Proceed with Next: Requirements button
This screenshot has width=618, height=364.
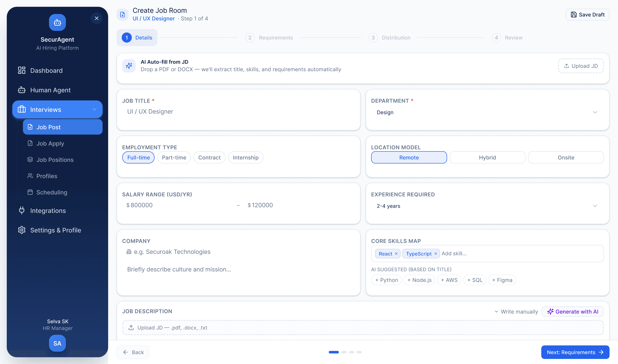tap(575, 352)
